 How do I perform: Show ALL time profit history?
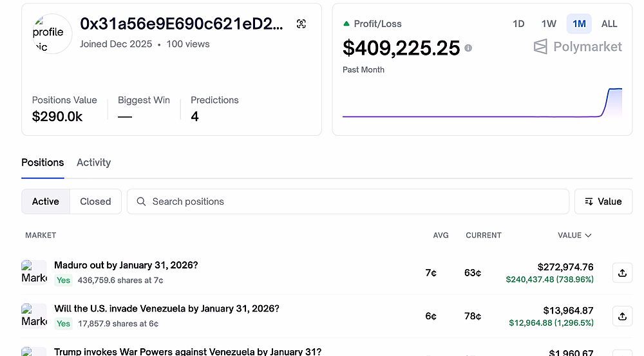609,24
